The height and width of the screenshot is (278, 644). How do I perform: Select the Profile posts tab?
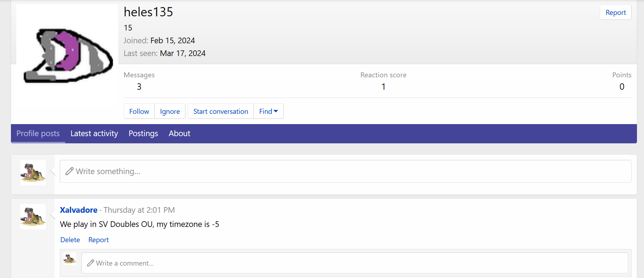38,134
